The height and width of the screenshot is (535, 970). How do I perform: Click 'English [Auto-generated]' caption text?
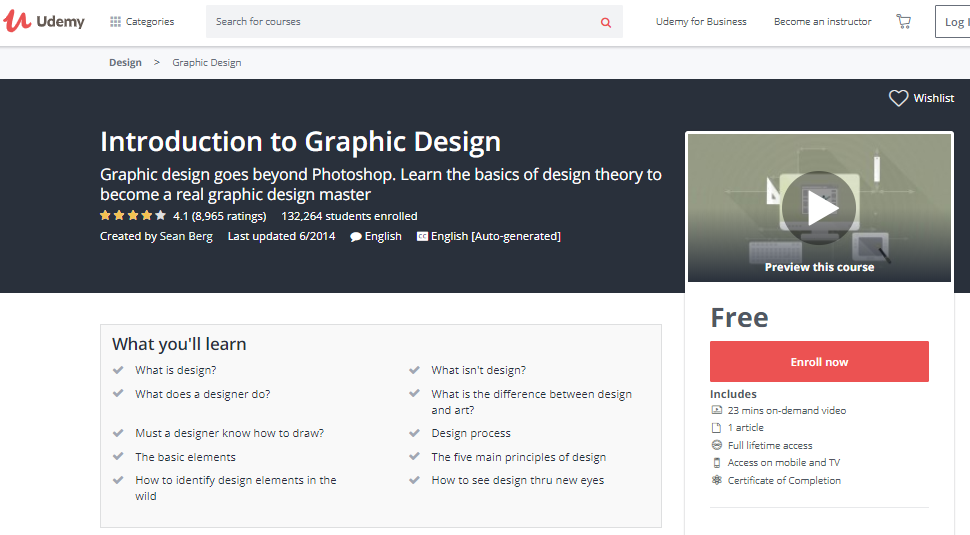[x=496, y=236]
